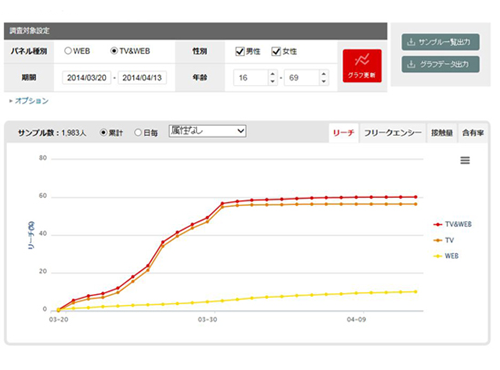Select the WEB panel type radio button
Screen dimensions: 500x370
(68, 51)
